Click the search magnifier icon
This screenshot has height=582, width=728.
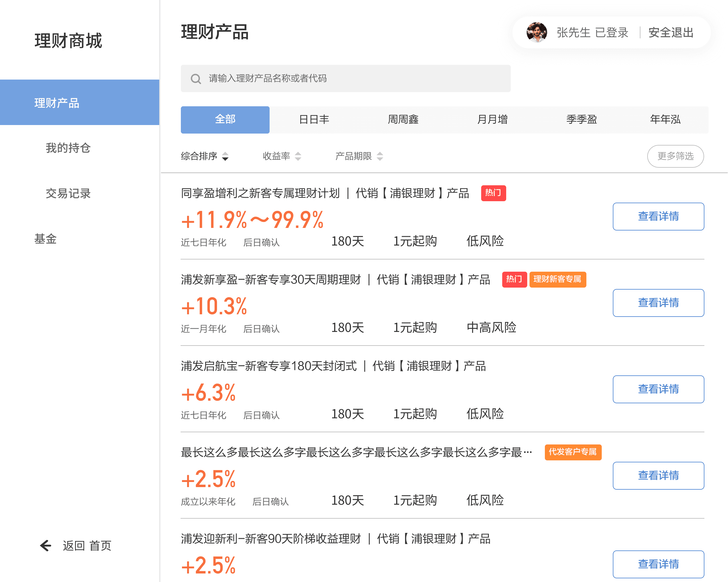[195, 79]
